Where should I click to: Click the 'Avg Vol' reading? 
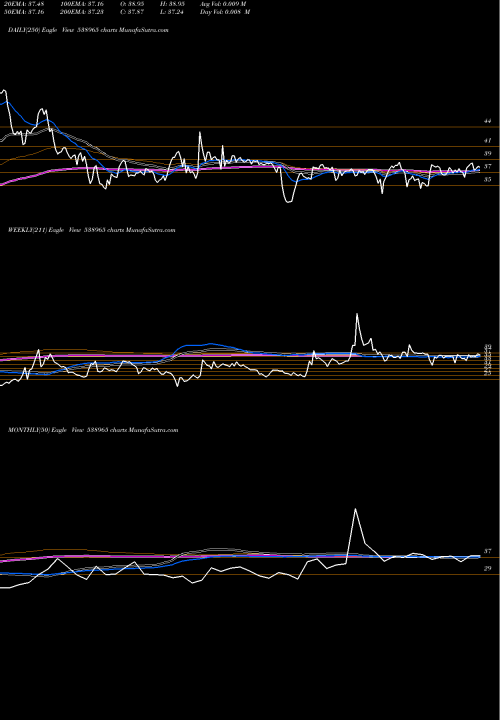click(x=223, y=4)
